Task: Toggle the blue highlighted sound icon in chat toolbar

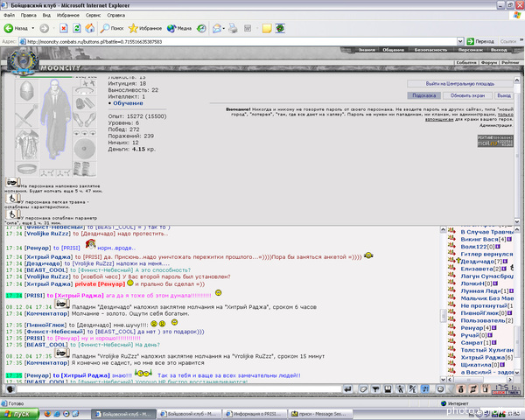Action: [425, 388]
